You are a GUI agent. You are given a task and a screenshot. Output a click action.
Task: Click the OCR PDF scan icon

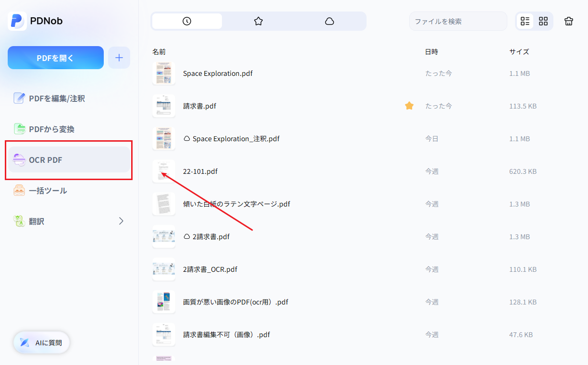pyautogui.click(x=19, y=160)
